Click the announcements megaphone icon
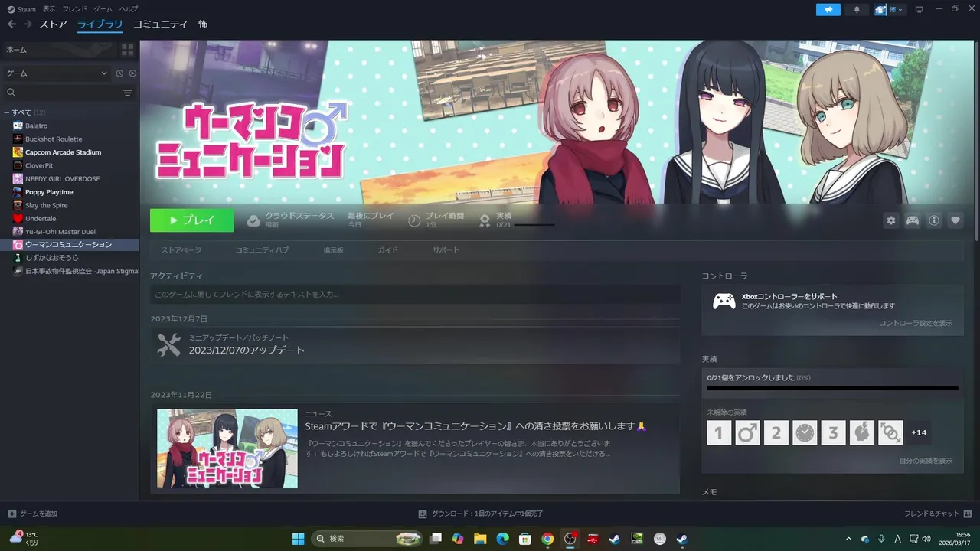 pos(828,9)
